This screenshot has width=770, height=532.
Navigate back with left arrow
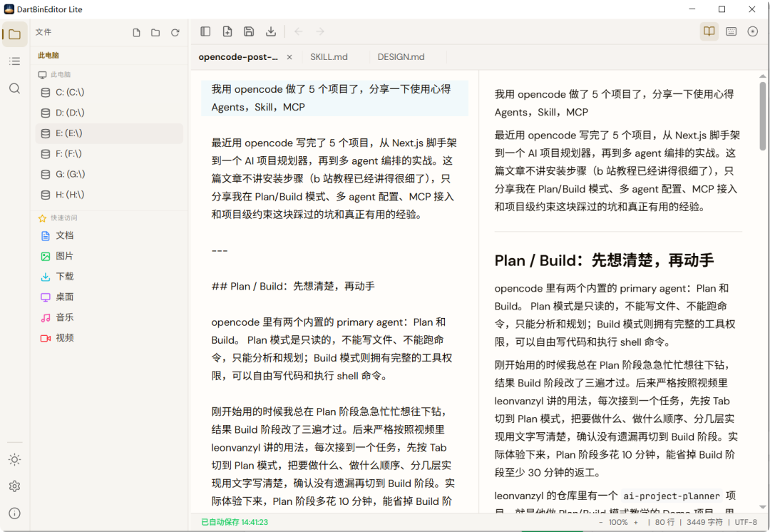click(298, 31)
